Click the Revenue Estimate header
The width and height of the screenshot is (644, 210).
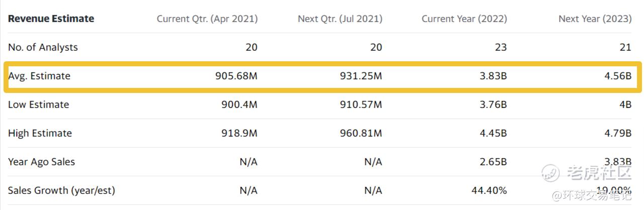(51, 19)
